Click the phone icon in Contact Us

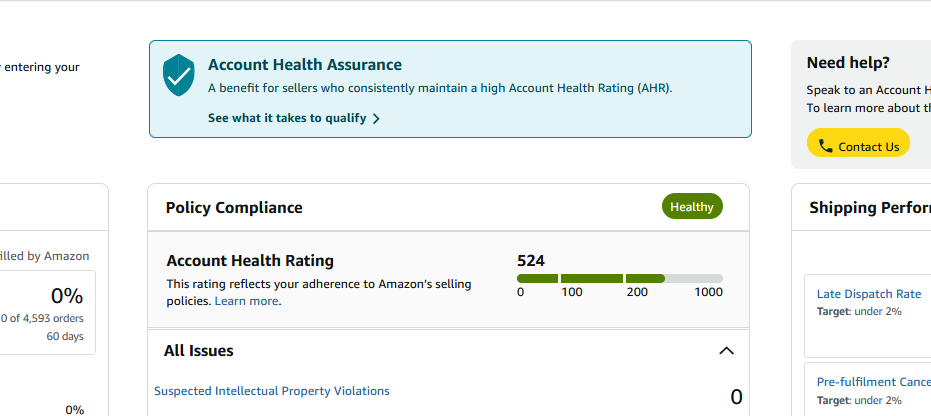click(x=825, y=146)
